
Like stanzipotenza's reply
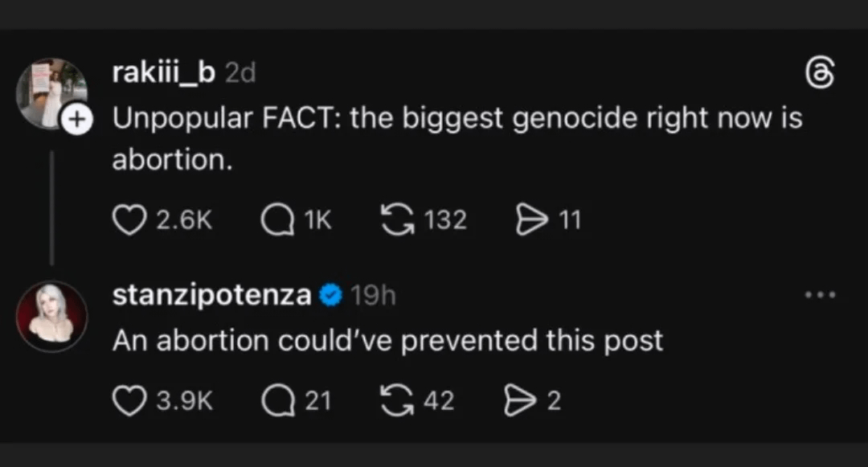point(127,400)
